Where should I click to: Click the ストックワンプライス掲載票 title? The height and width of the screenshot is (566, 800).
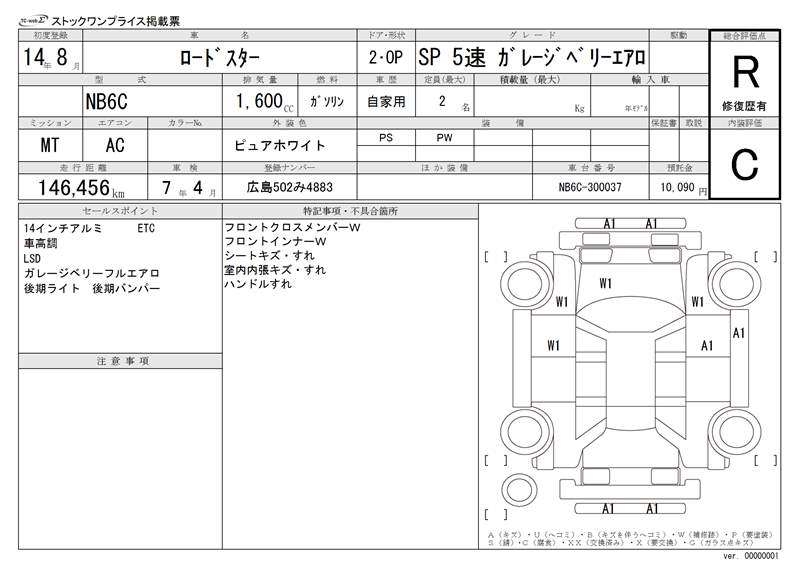pyautogui.click(x=116, y=21)
